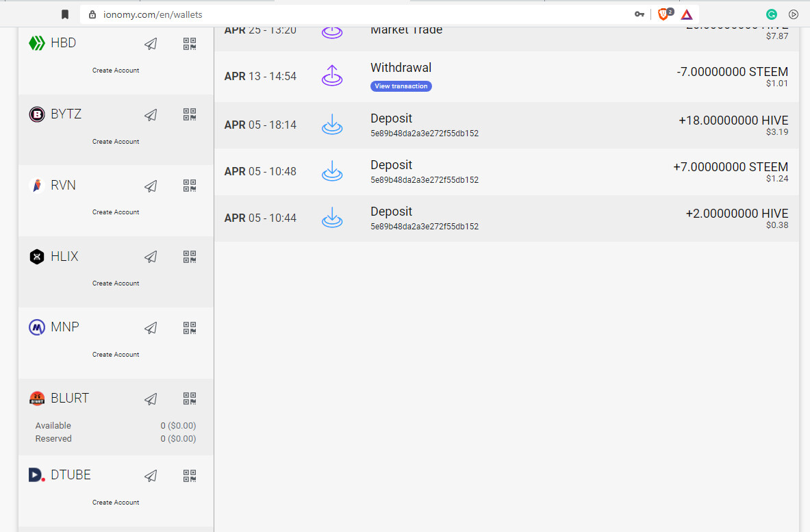Click the DTUBE coin logo
This screenshot has width=810, height=532.
(37, 474)
